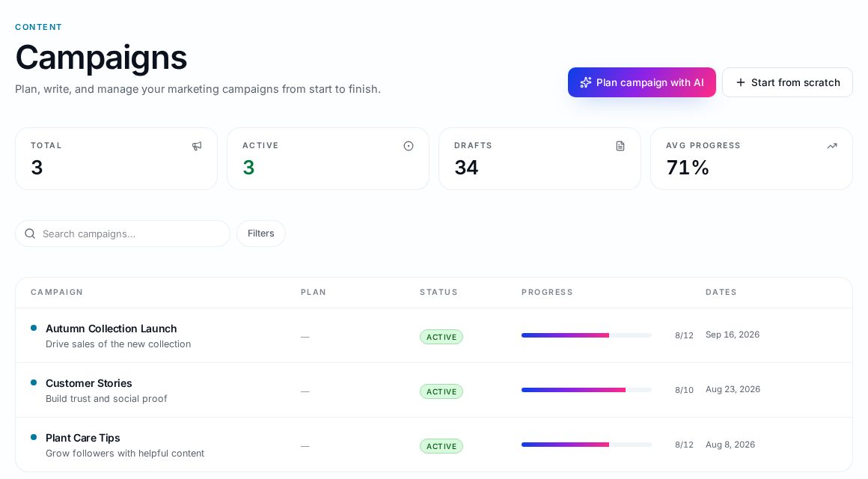Click the Sep 16, 2026 date
Viewport: 868px width, 479px height.
733,335
